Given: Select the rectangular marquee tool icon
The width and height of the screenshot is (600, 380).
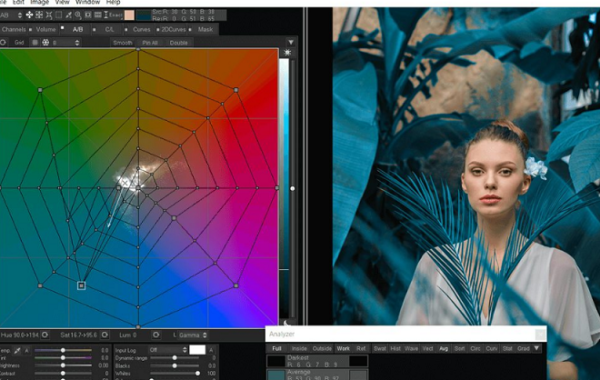Looking at the screenshot, I should pyautogui.click(x=59, y=15).
